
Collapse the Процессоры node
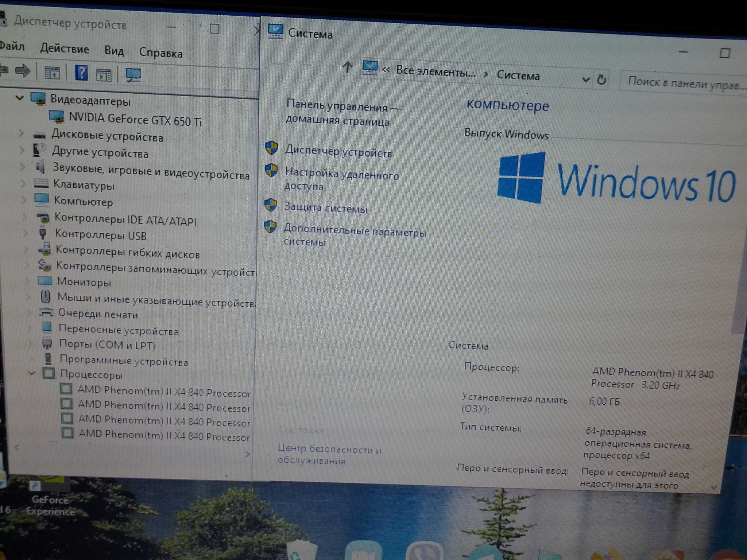(x=32, y=373)
